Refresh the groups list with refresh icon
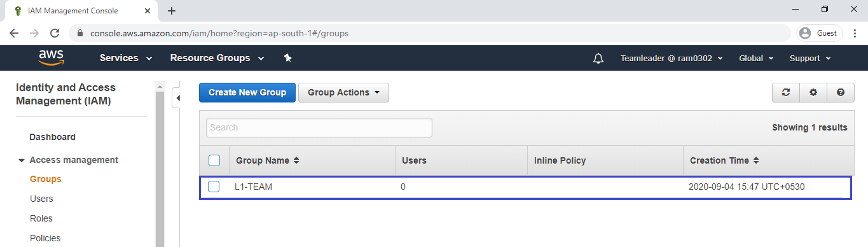The width and height of the screenshot is (868, 247). [786, 92]
